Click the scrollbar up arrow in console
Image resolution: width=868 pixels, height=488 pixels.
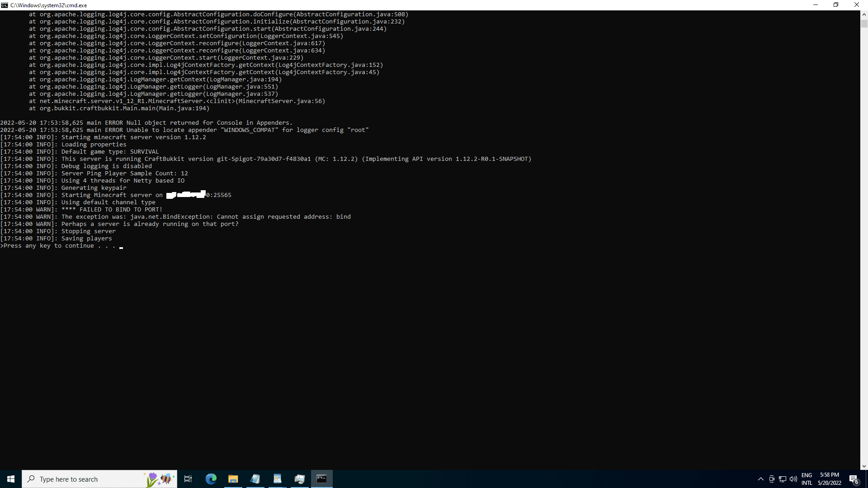click(x=864, y=14)
